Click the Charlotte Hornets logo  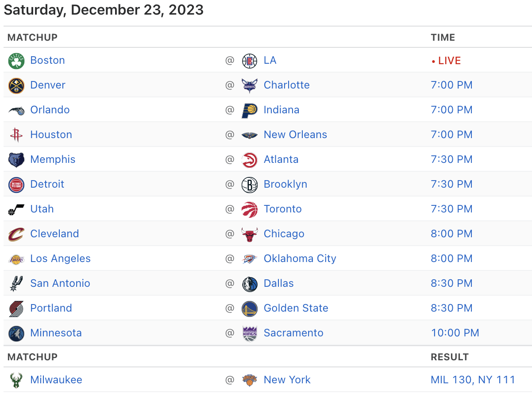coord(250,85)
